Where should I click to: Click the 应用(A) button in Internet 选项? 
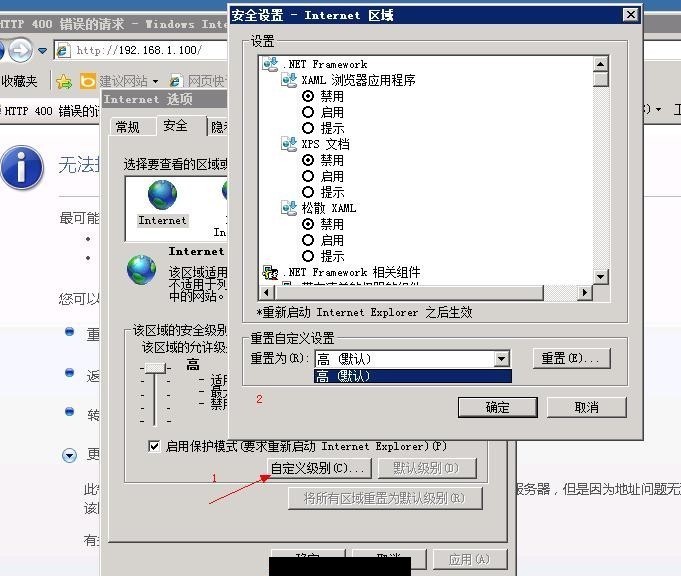[470, 559]
